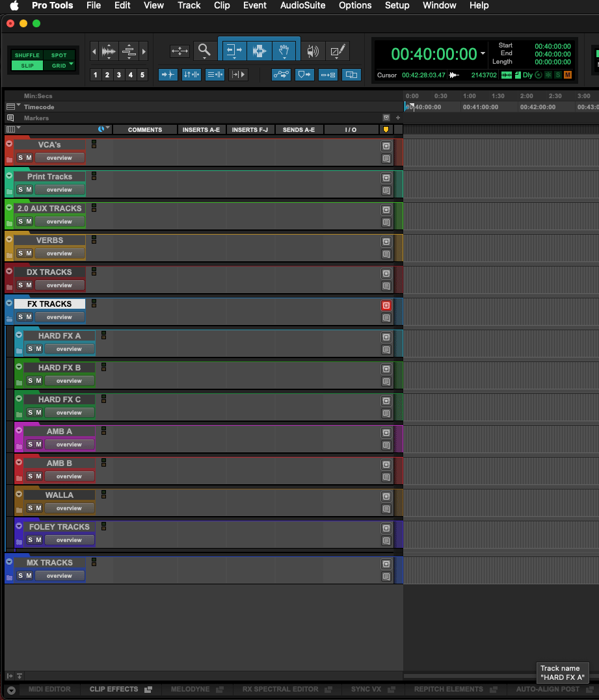Select the Scrubber speaker tool

tap(313, 51)
